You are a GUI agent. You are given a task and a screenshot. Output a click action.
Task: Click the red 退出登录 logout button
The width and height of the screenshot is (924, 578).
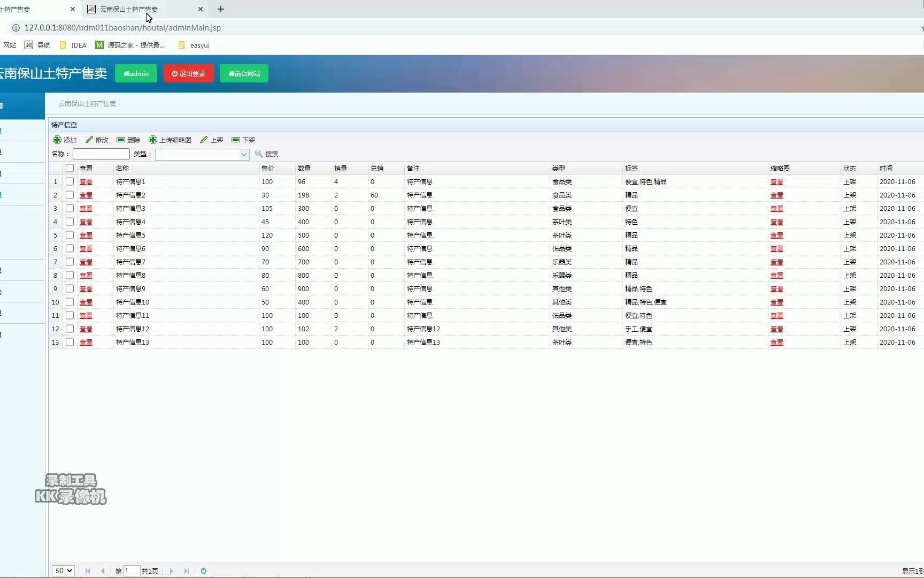pyautogui.click(x=188, y=73)
